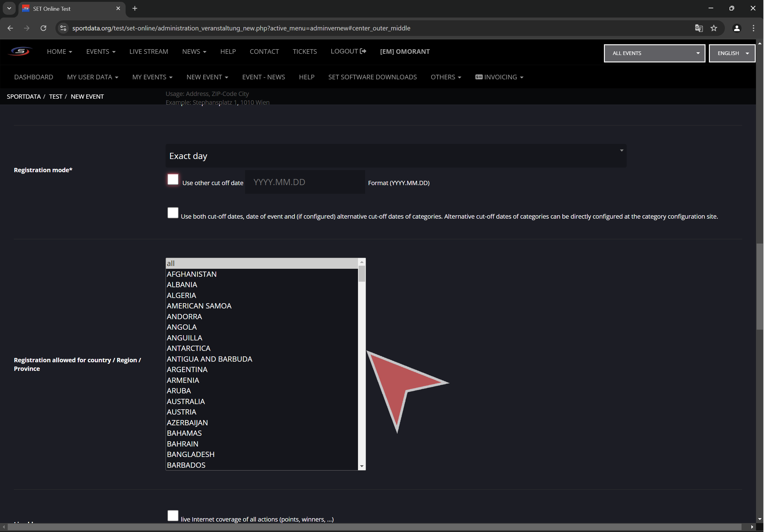This screenshot has height=532, width=764.
Task: Go to DASHBOARD link
Action: click(34, 77)
